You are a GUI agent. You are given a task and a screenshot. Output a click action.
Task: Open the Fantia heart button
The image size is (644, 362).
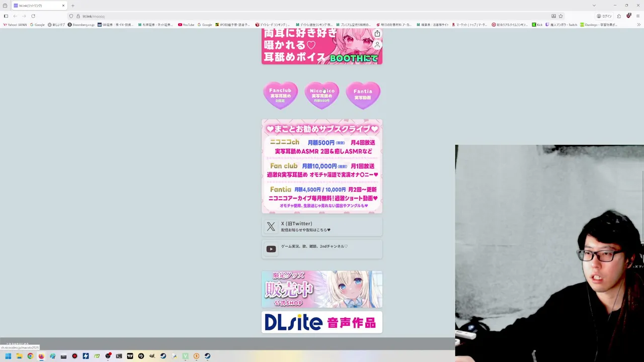(x=363, y=96)
